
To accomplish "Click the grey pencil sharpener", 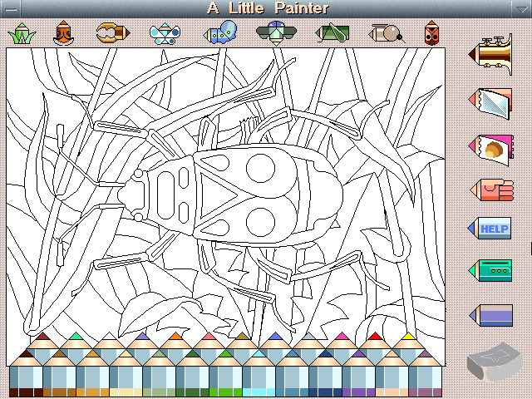I will [x=495, y=362].
